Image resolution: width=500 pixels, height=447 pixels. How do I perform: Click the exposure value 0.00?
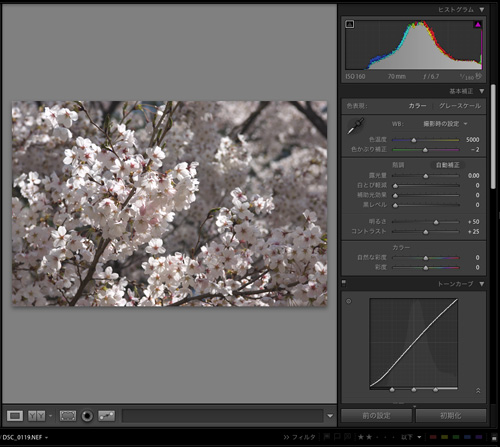click(x=473, y=176)
